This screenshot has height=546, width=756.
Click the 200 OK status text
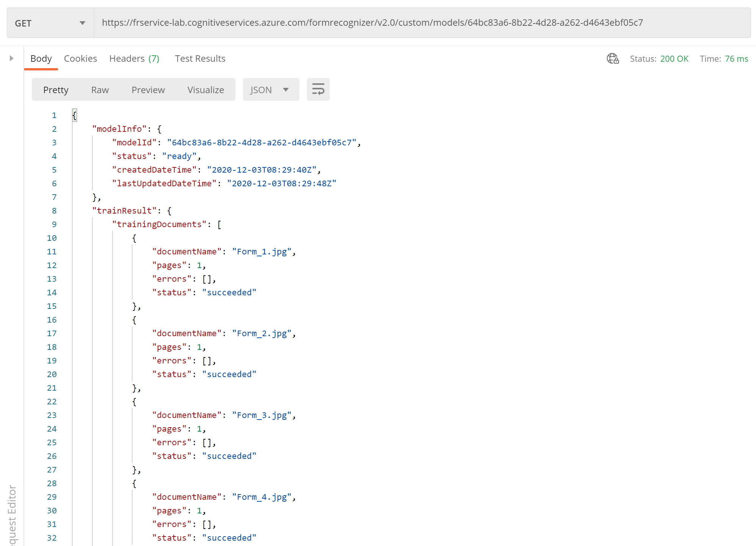click(x=674, y=59)
